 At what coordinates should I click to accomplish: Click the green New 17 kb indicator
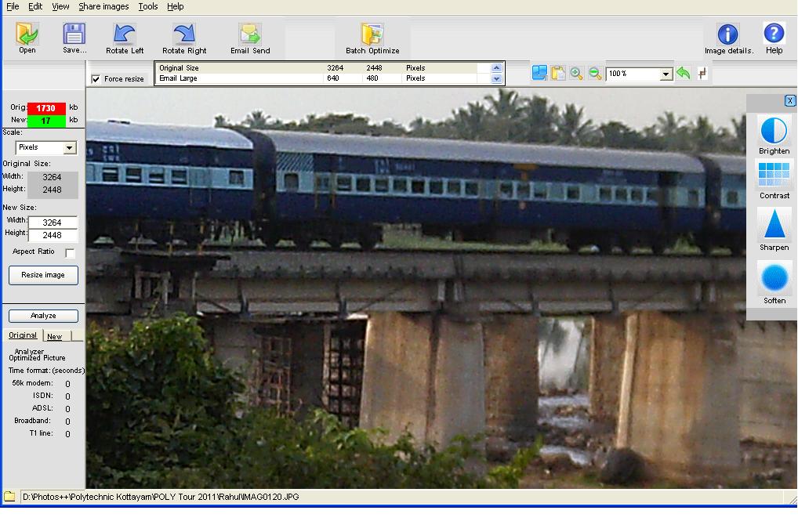46,121
